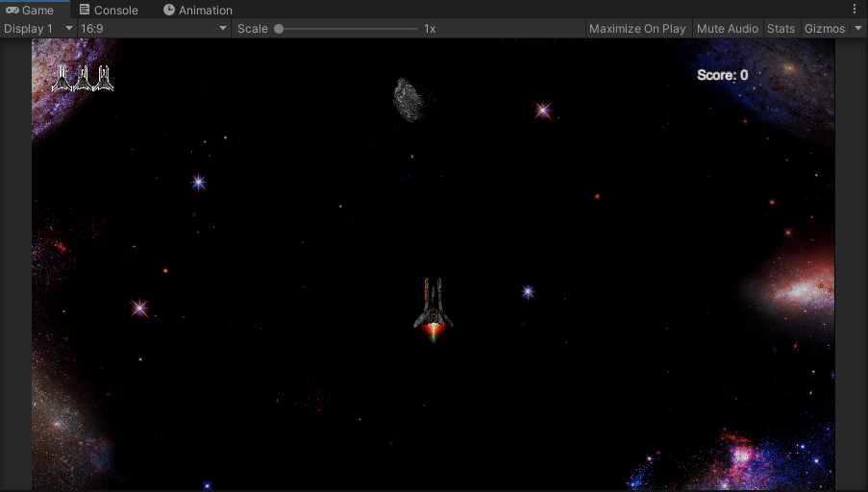Screen dimensions: 868x492
Task: Click the Score: 0 text
Action: pos(723,75)
